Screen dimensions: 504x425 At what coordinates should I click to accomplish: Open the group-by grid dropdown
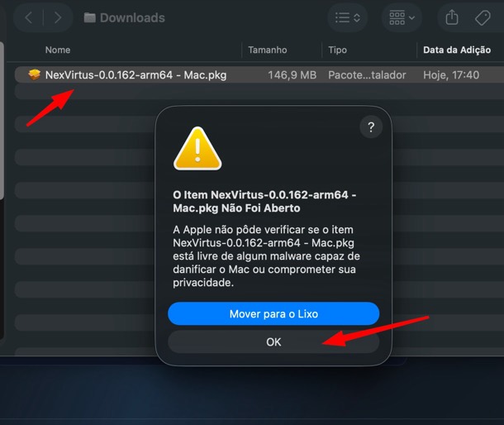402,17
